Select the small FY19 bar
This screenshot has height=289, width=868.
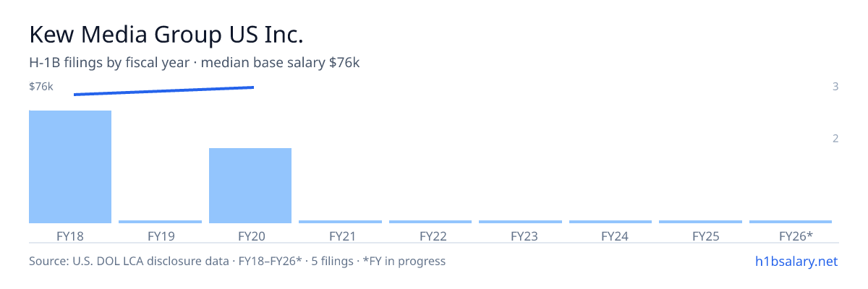(x=160, y=222)
